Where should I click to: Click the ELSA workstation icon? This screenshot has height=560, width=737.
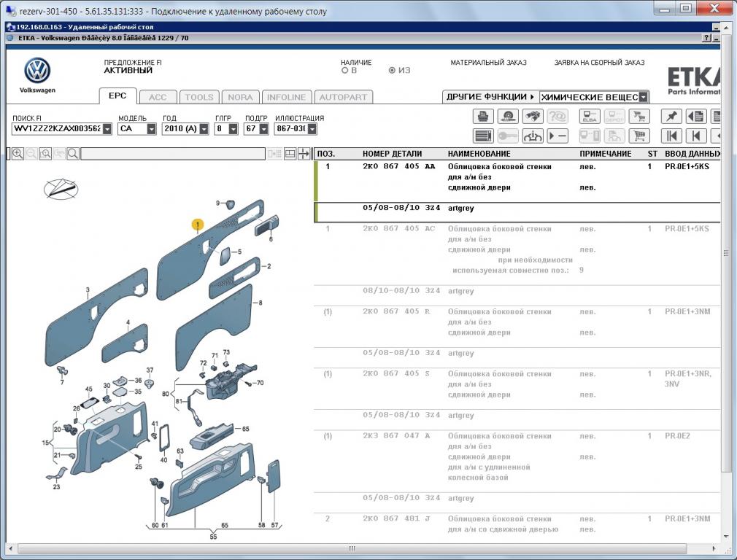coord(590,116)
